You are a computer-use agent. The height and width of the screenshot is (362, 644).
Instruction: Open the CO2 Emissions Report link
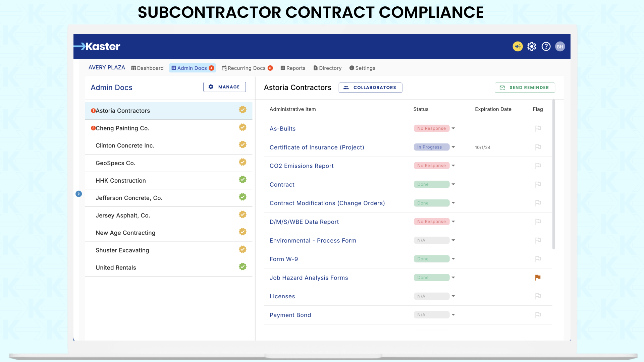(x=301, y=166)
